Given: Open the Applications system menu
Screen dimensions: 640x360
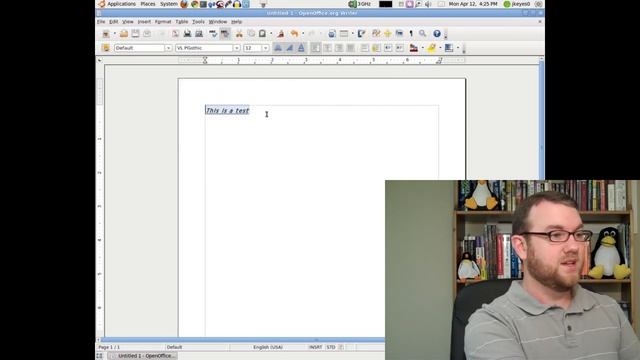Looking at the screenshot, I should (x=121, y=4).
